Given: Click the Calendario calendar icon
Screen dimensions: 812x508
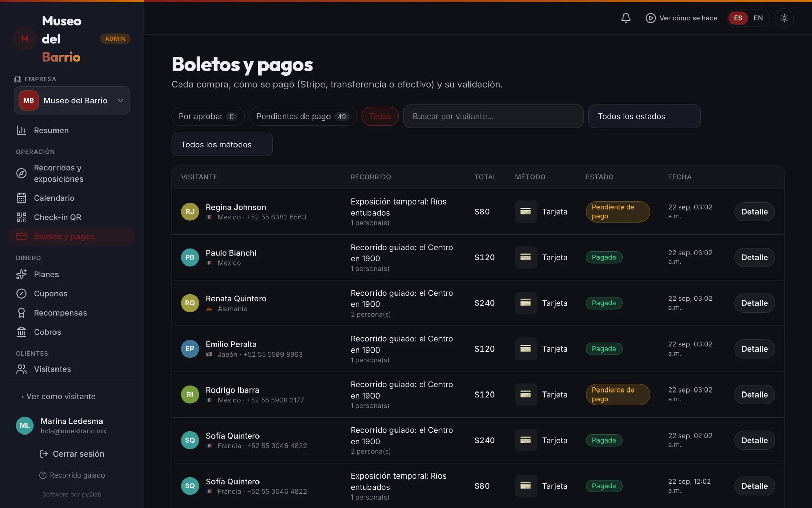Looking at the screenshot, I should (21, 198).
